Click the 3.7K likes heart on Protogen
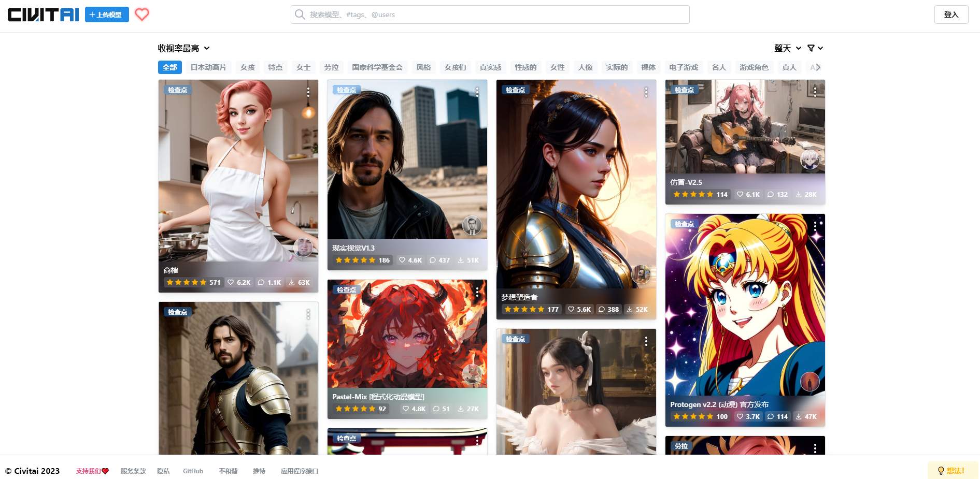 748,416
